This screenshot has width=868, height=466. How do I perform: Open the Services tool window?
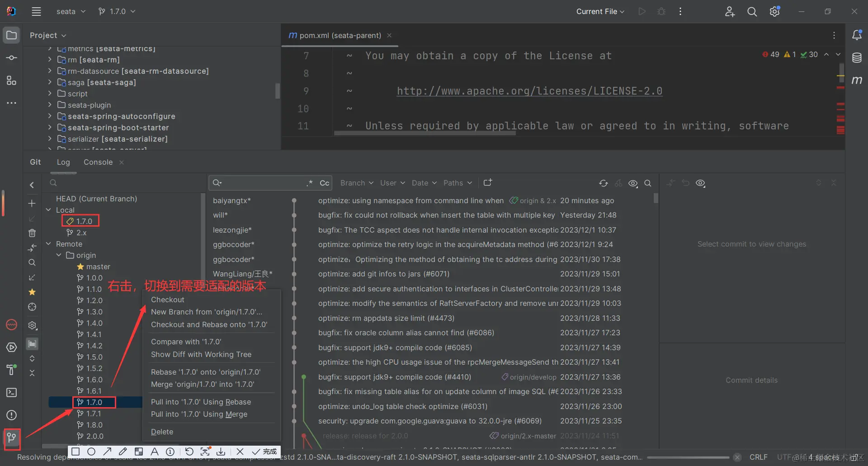[x=12, y=347]
